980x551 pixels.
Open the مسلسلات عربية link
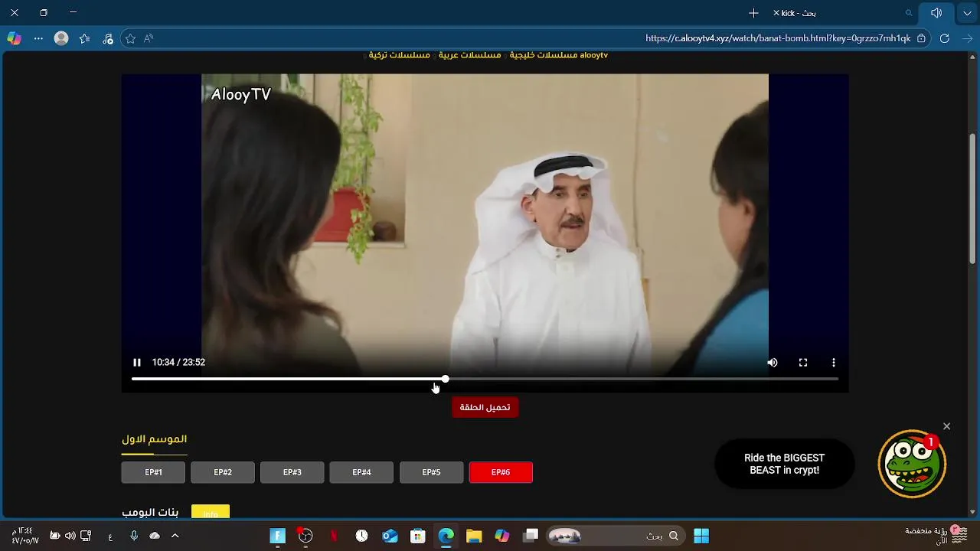tap(469, 55)
